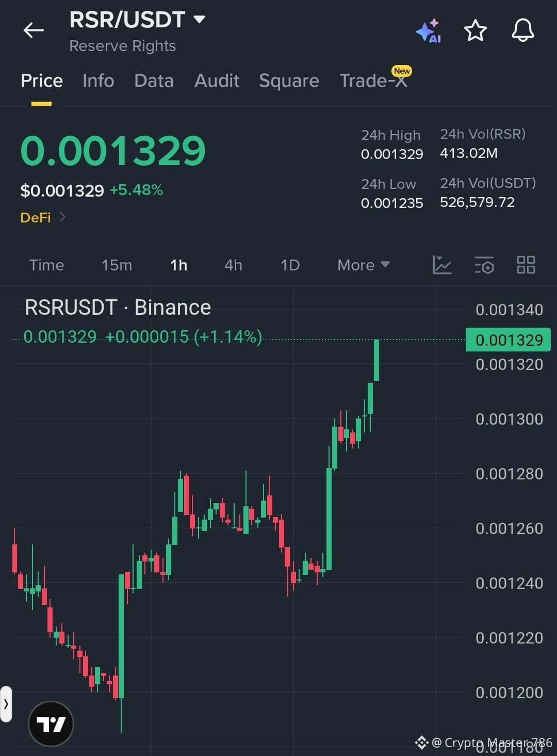Expand the side panel arrow handle
This screenshot has width=557, height=756.
pyautogui.click(x=6, y=703)
